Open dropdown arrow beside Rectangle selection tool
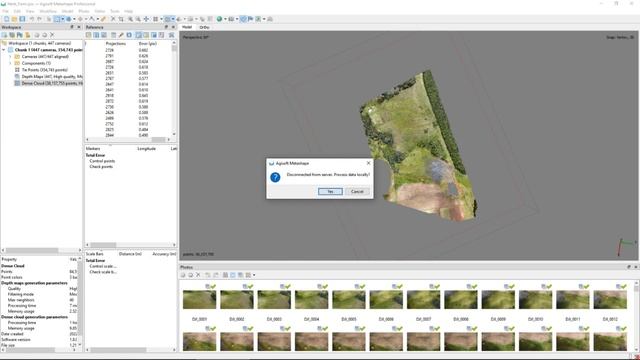640x360 pixels. (62, 19)
